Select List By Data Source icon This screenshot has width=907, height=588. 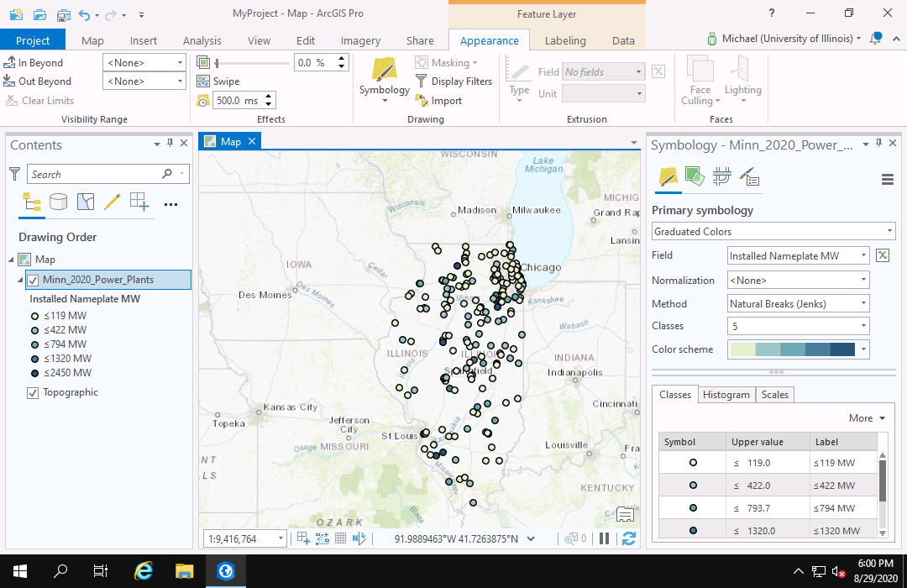pos(58,202)
